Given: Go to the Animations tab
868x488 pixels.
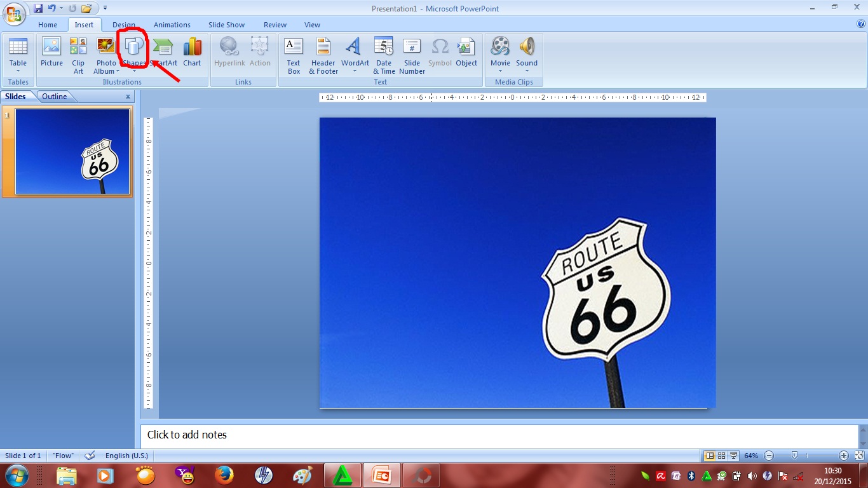Looking at the screenshot, I should 172,25.
